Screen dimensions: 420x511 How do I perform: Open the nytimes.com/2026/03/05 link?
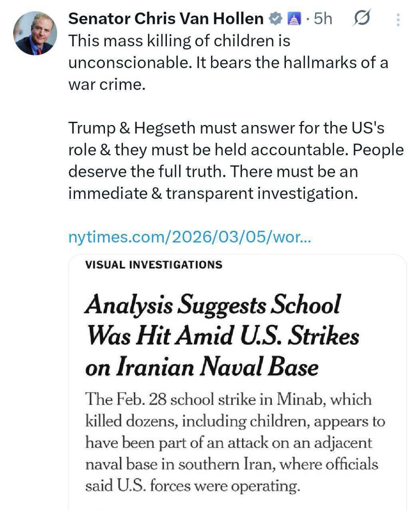click(190, 237)
